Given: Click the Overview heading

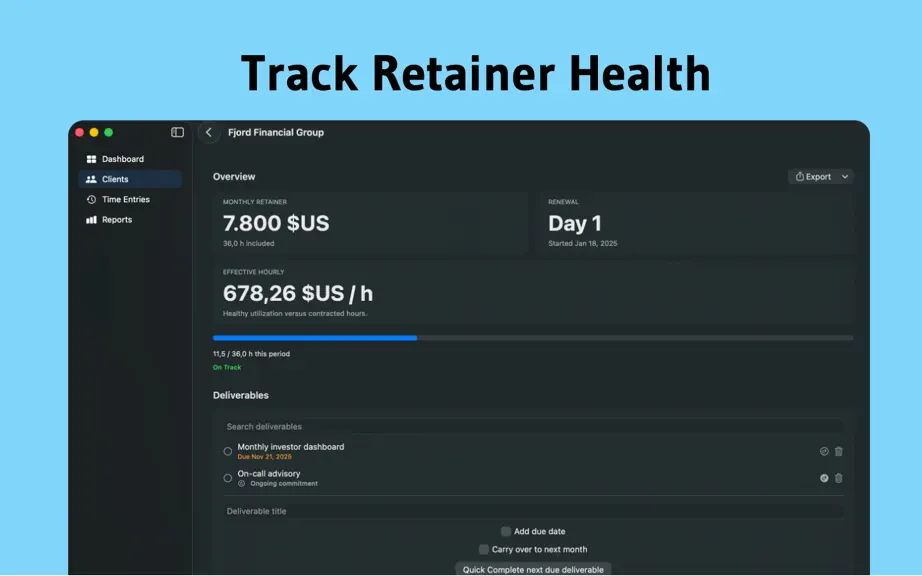Looking at the screenshot, I should click(x=234, y=176).
